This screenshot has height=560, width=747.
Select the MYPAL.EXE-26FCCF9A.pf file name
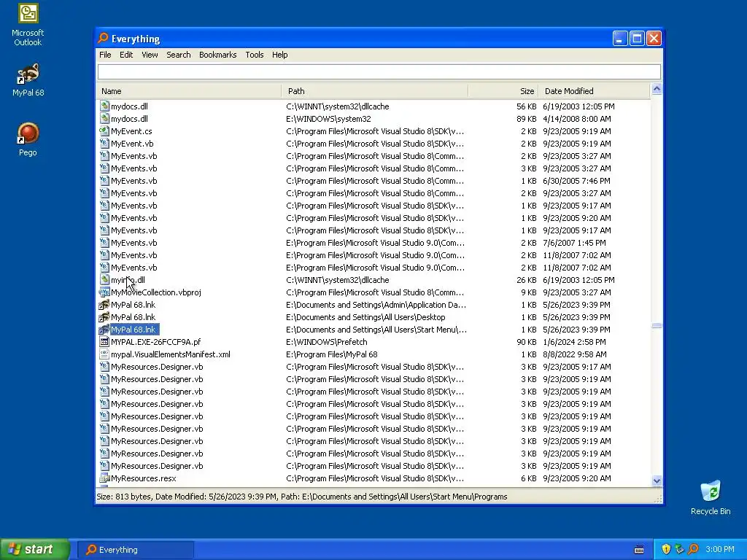tap(156, 341)
